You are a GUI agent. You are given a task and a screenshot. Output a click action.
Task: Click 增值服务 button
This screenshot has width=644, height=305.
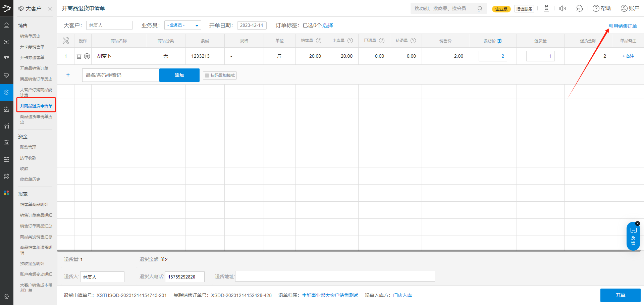524,9
